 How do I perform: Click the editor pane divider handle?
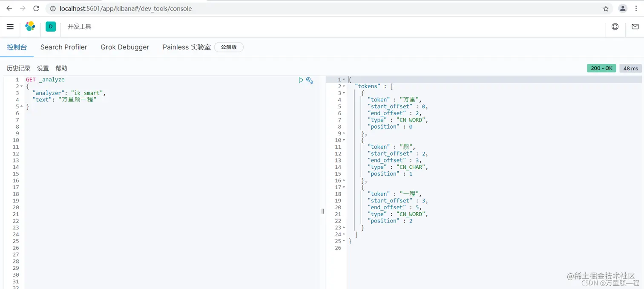point(322,211)
